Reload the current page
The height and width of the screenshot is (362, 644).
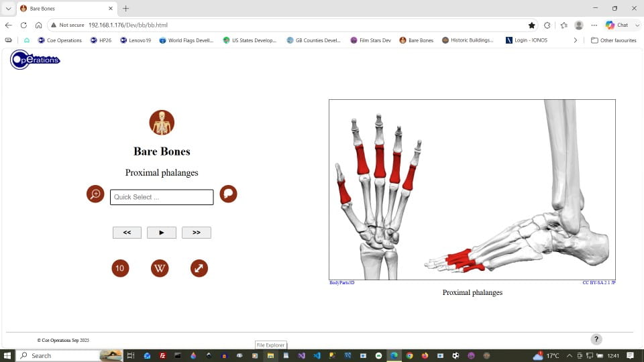23,25
